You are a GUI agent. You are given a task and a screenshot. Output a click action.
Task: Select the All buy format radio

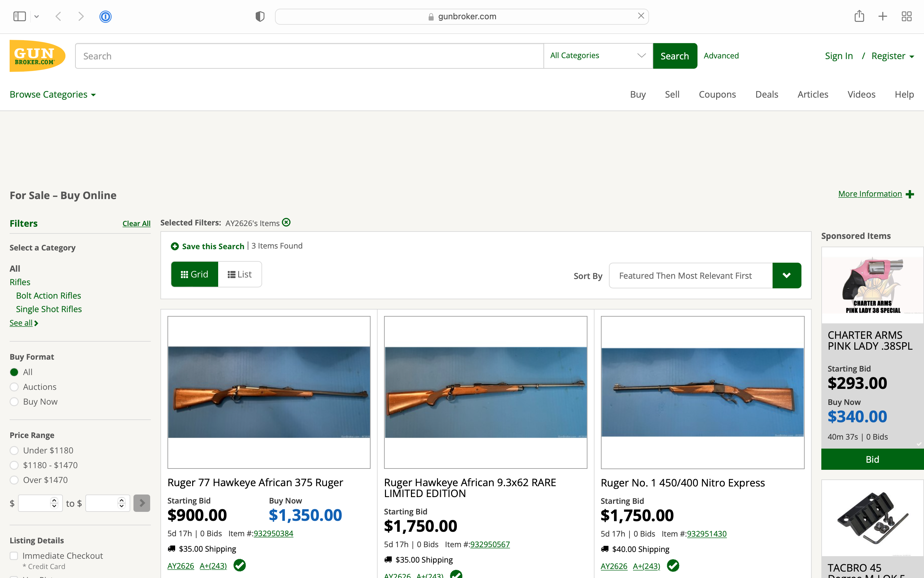pyautogui.click(x=14, y=372)
